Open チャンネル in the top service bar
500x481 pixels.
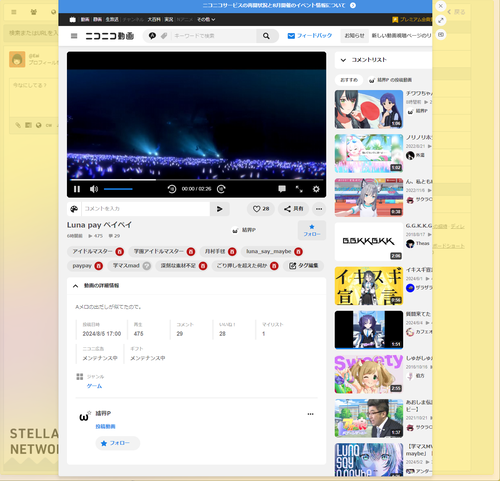click(133, 20)
